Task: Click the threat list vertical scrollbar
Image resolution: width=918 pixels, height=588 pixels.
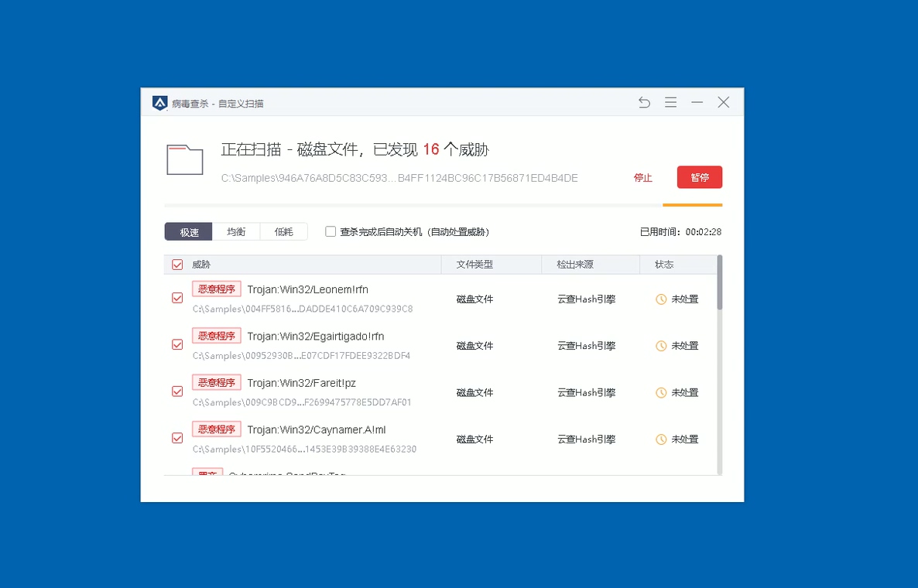Action: tap(720, 282)
